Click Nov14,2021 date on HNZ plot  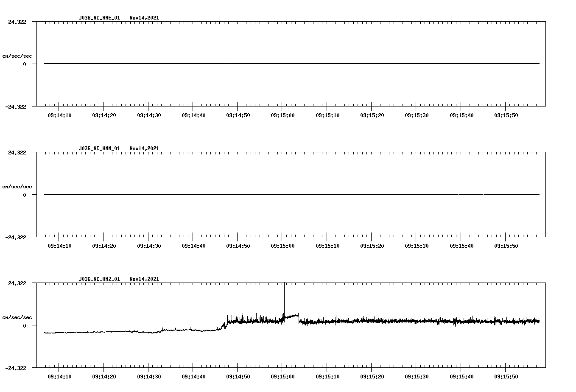click(x=144, y=279)
